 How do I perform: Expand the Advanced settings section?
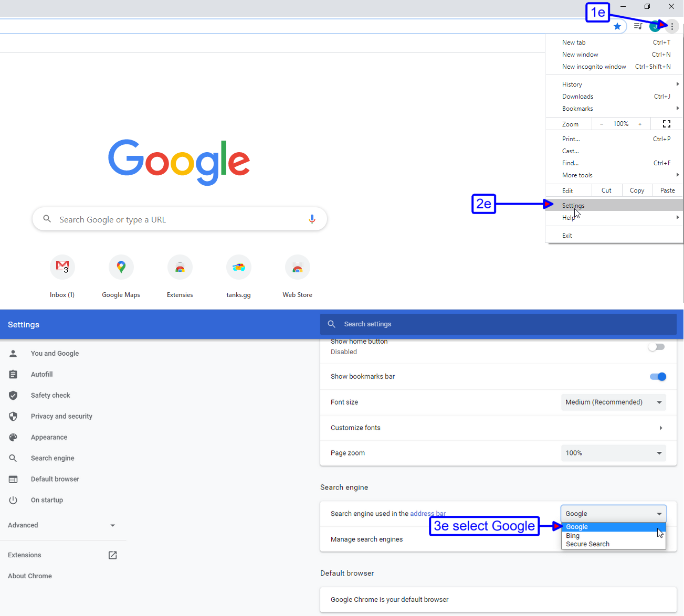coord(62,525)
